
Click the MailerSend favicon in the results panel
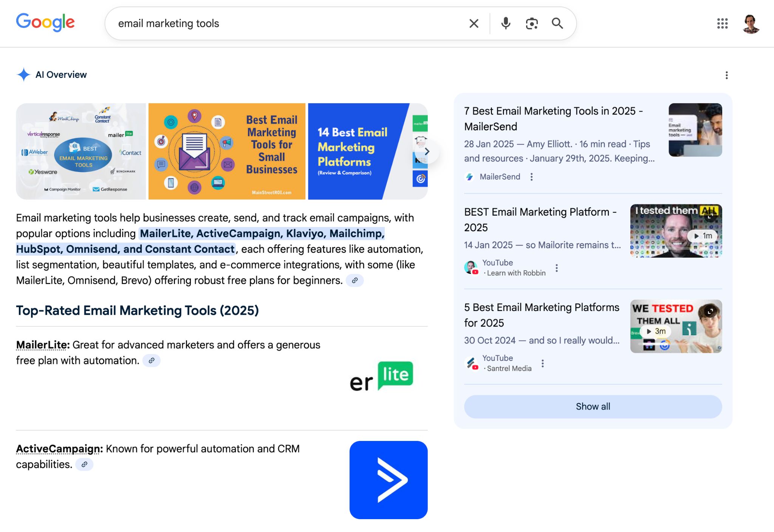(469, 177)
